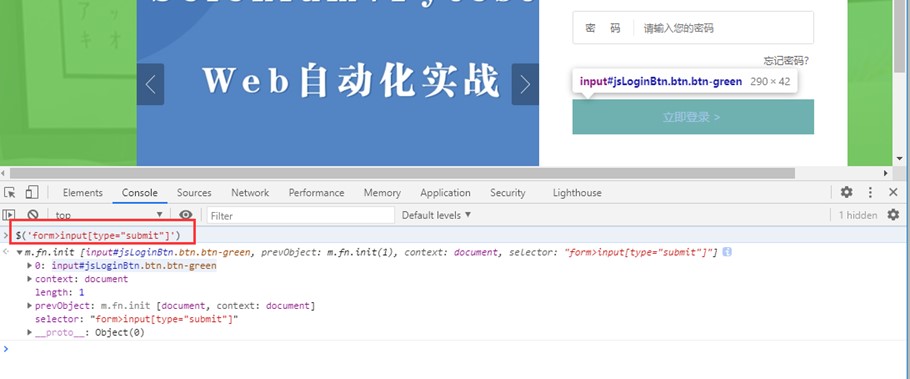Image resolution: width=910 pixels, height=379 pixels.
Task: Click the empty console prompt line
Action: [x=455, y=349]
